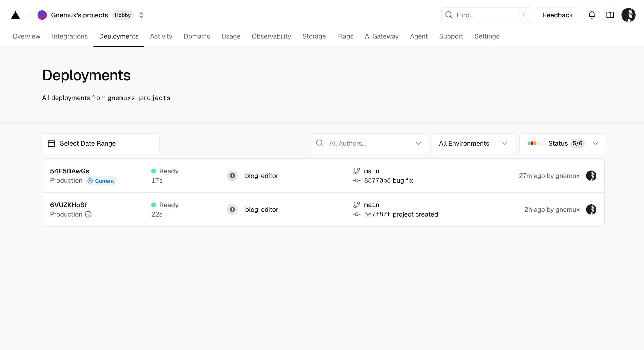Click the Vercel triangle logo
Screen dimensions: 644x350
(x=15, y=15)
